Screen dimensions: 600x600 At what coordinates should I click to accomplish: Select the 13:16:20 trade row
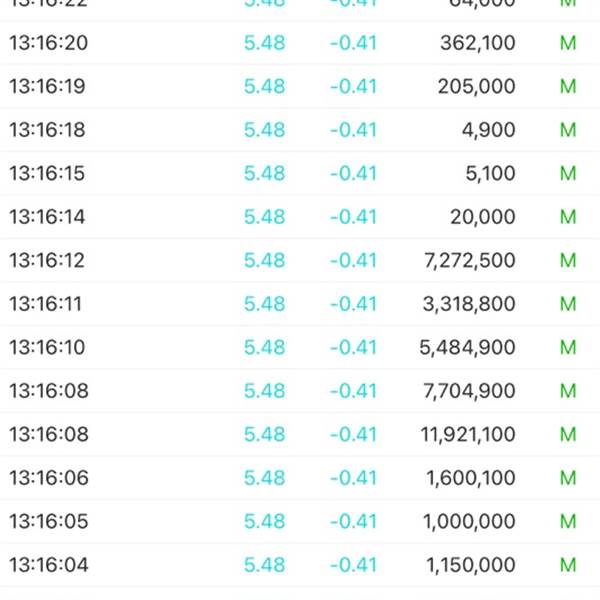300,42
